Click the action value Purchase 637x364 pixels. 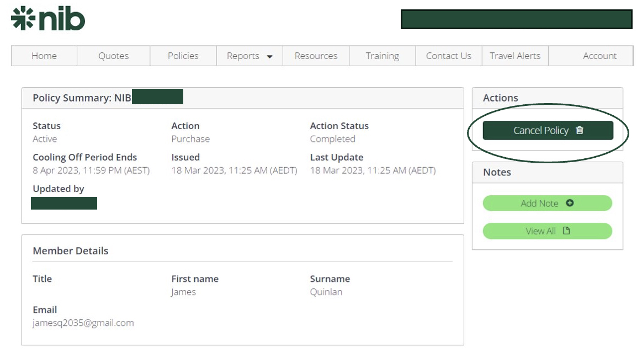190,139
